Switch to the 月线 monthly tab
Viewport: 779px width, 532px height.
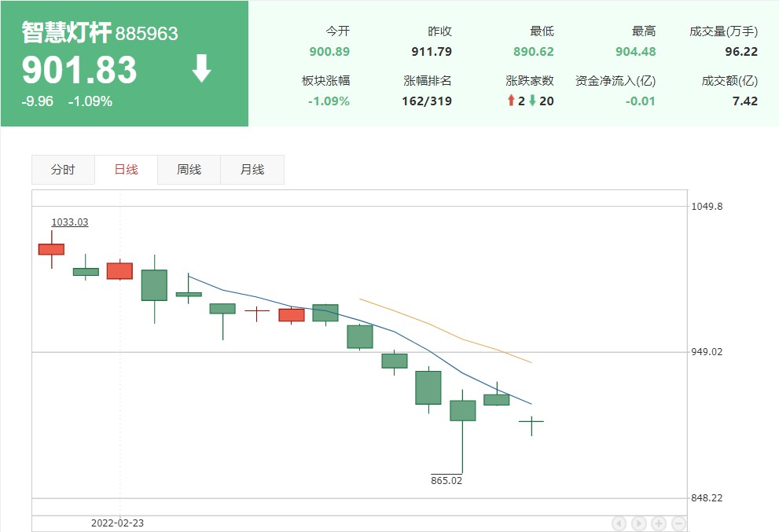coord(252,170)
